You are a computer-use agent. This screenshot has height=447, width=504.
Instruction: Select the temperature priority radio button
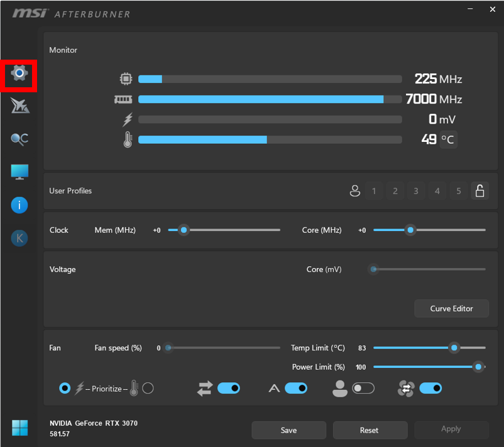148,388
